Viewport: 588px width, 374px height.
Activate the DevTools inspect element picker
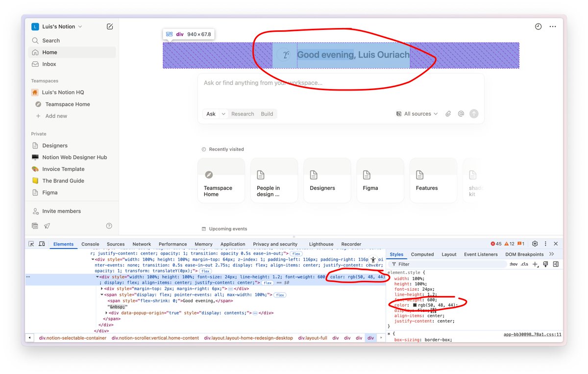(31, 244)
